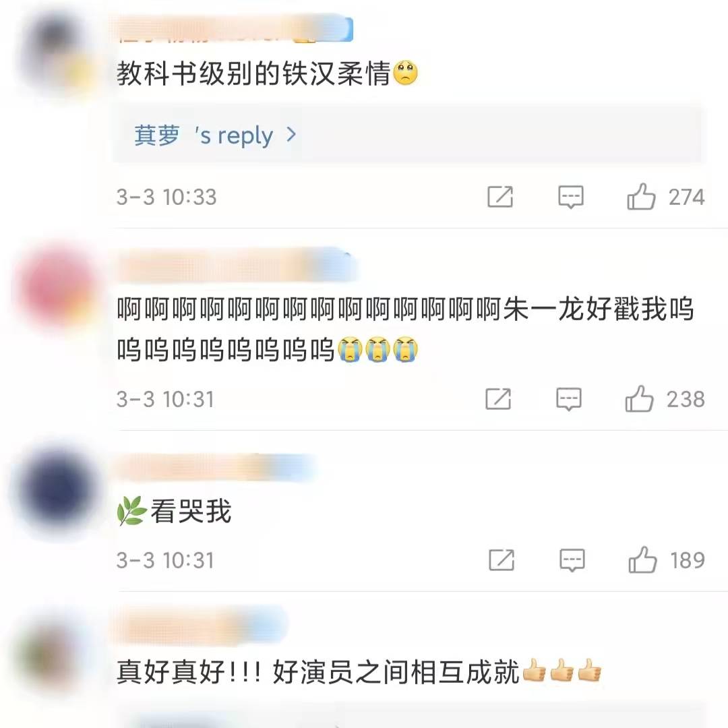This screenshot has width=728, height=728.
Task: Like the 看哭我 comment
Action: point(642,559)
